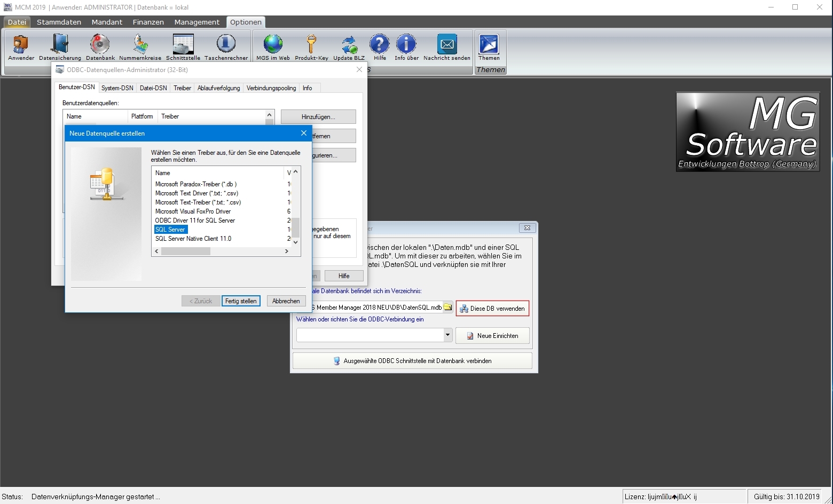Select SQL Server Native Client 11.0

tap(193, 239)
